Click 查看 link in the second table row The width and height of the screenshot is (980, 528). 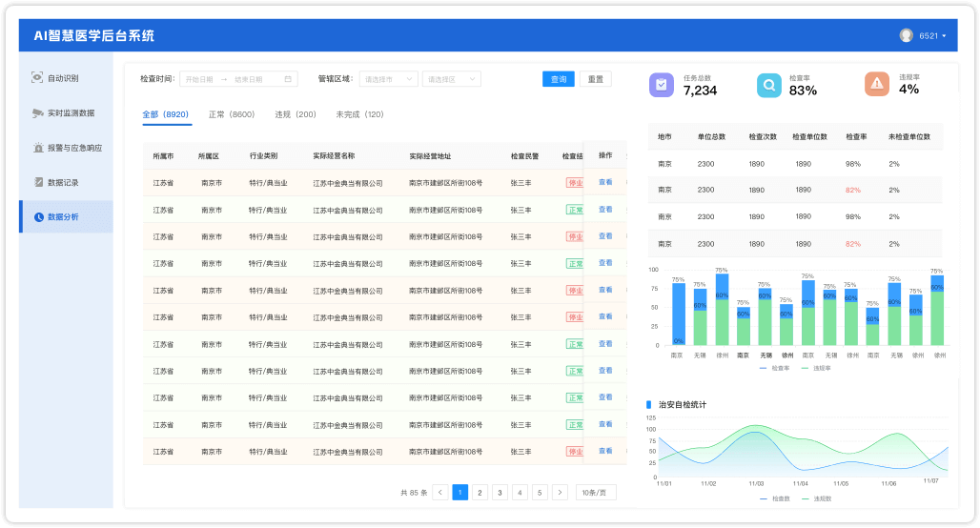pyautogui.click(x=605, y=210)
